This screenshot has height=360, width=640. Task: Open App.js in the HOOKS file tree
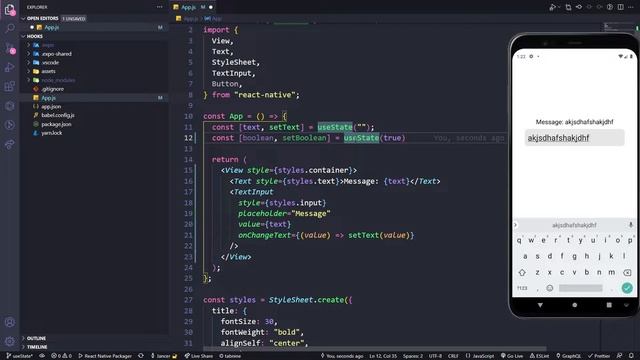pyautogui.click(x=94, y=98)
